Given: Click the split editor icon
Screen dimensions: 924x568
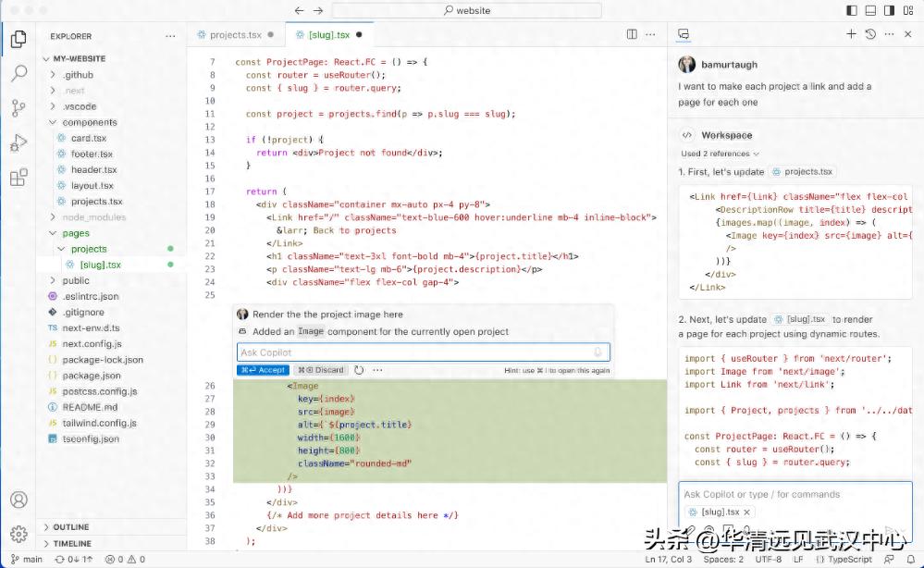Looking at the screenshot, I should tap(632, 34).
